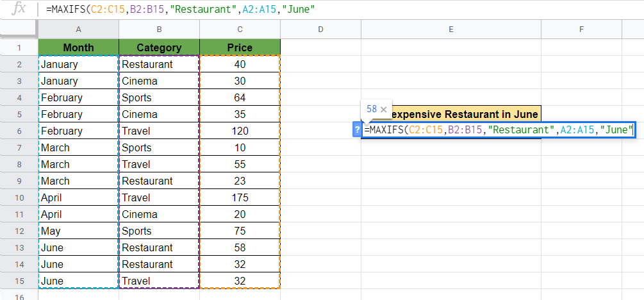Viewport: 644px width, 300px height.
Task: Select Cinema cell priced 20
Action: [x=159, y=215]
